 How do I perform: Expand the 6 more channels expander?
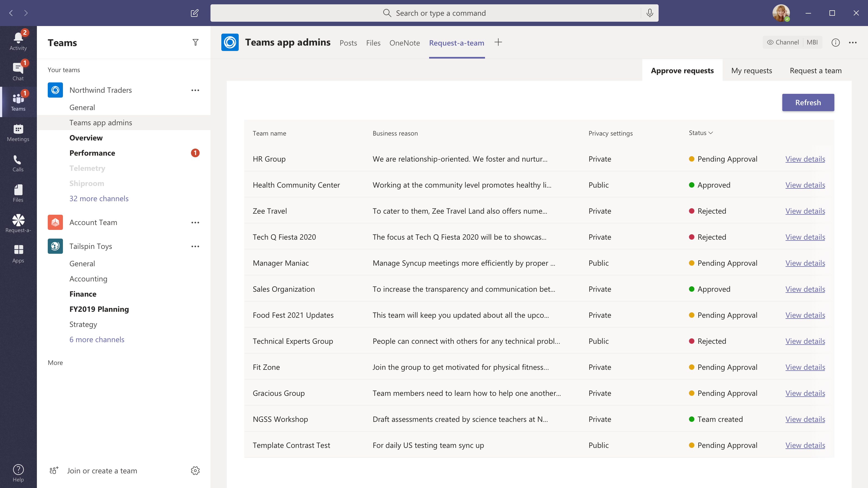point(97,340)
